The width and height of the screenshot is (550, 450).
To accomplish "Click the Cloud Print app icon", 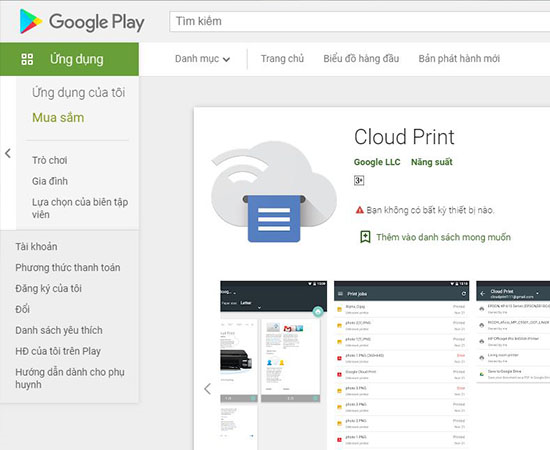I will pyautogui.click(x=274, y=192).
